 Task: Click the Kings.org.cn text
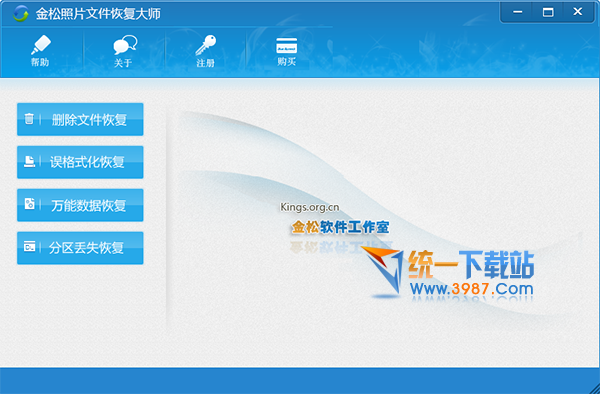pyautogui.click(x=310, y=207)
